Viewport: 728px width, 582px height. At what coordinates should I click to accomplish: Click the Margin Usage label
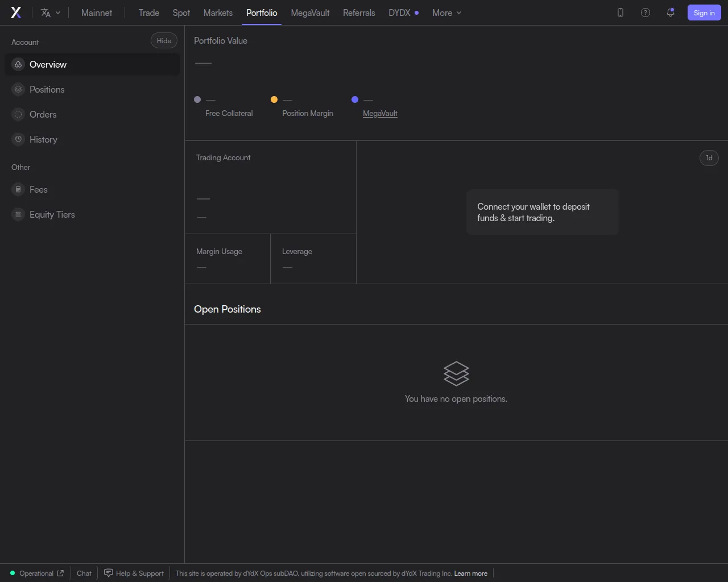click(219, 251)
